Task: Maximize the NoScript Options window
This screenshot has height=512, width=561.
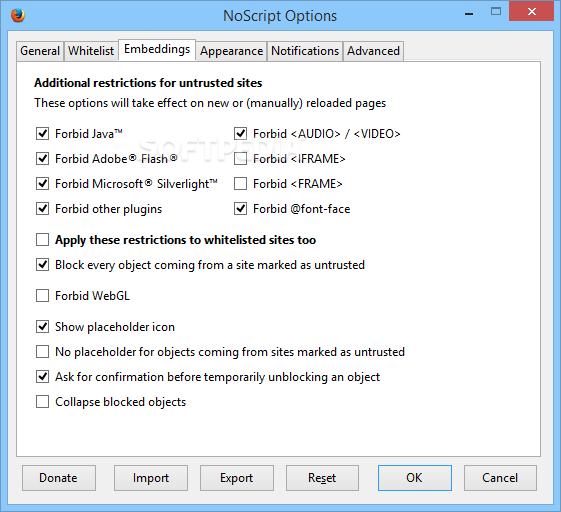Action: [x=496, y=11]
